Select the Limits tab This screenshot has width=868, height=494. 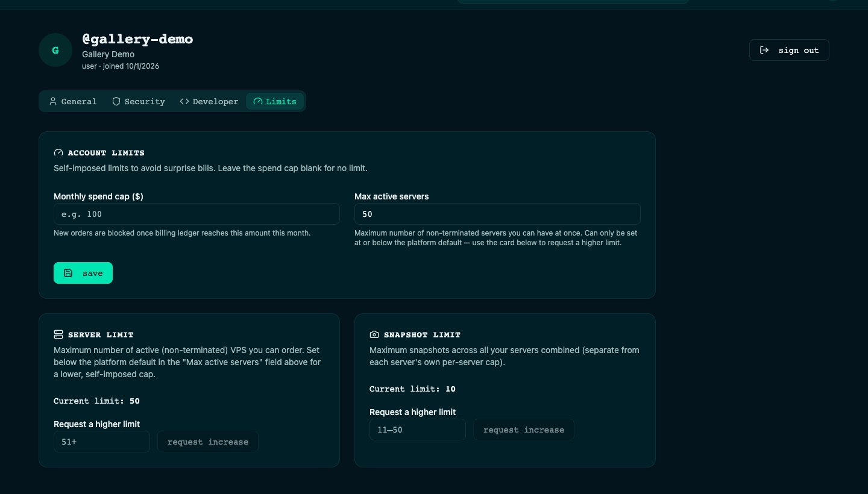tap(275, 101)
